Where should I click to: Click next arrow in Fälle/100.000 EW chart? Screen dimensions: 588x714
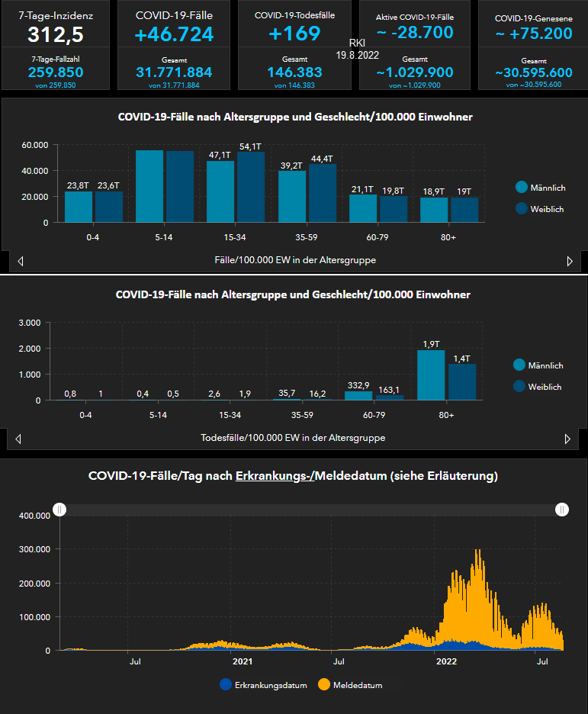tap(569, 261)
